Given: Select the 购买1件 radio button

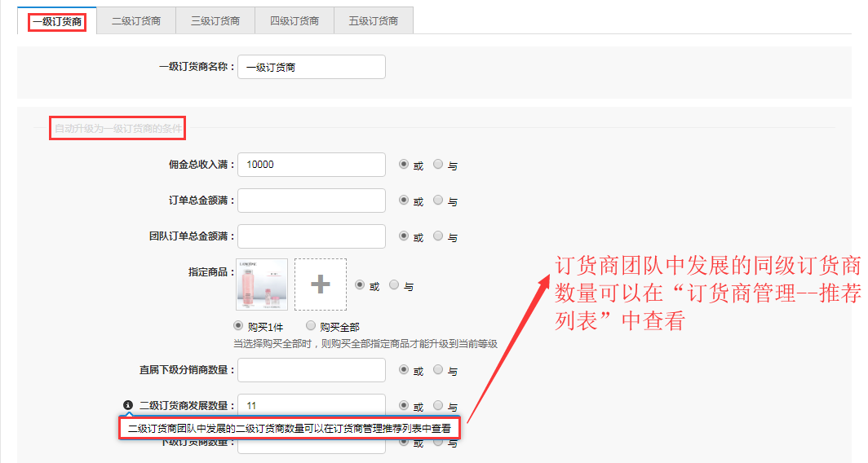Looking at the screenshot, I should (x=239, y=326).
